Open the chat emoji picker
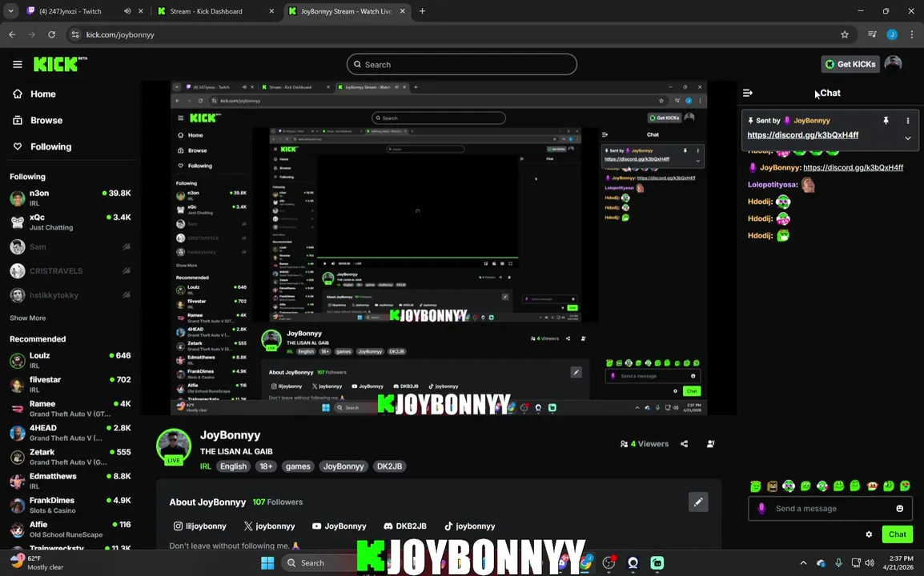Image resolution: width=924 pixels, height=576 pixels. click(899, 508)
